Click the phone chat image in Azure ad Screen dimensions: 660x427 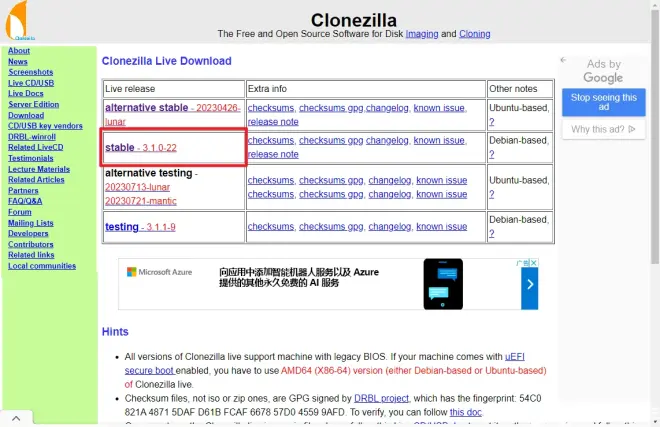point(443,284)
